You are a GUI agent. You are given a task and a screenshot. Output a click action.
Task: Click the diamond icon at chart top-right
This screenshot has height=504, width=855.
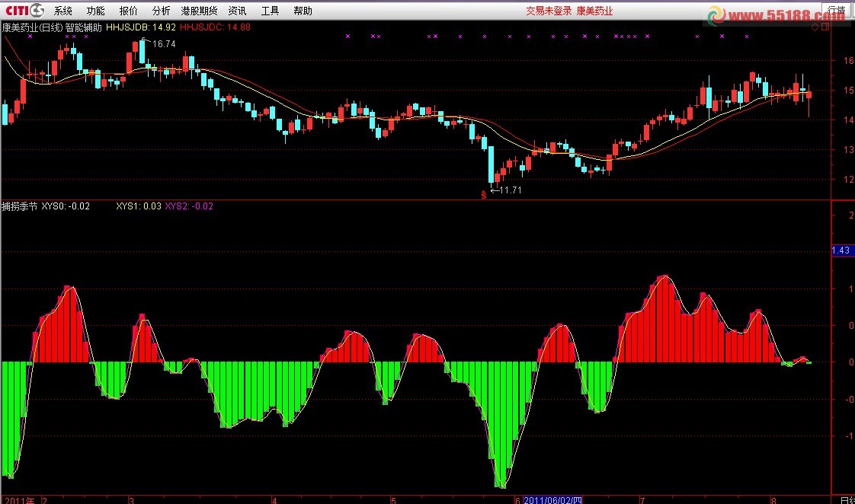tap(815, 27)
